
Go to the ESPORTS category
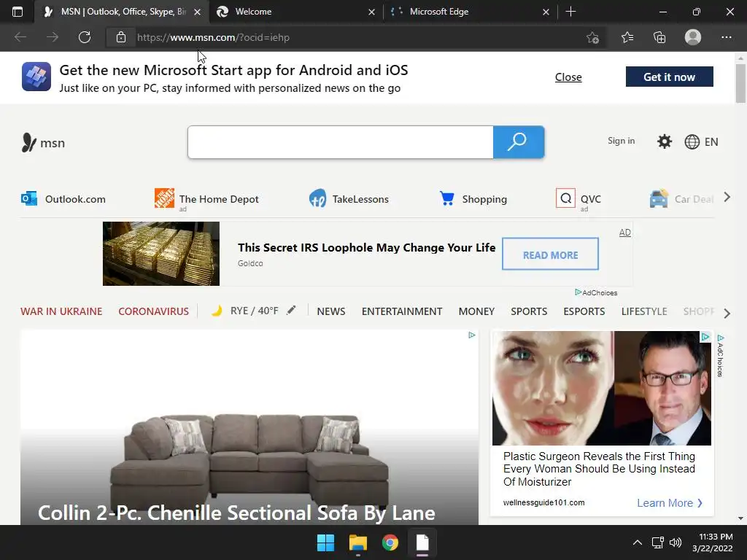584,311
